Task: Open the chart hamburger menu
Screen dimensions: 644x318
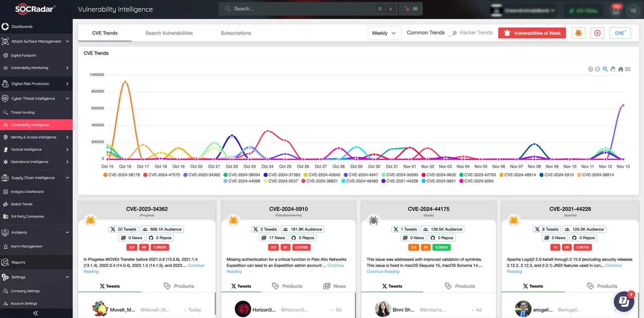Action: 628,69
